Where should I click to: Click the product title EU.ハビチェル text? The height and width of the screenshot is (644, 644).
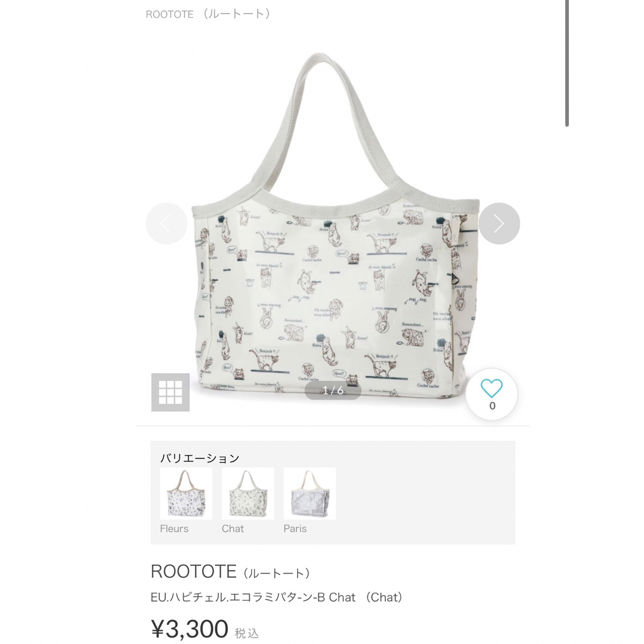point(277,597)
